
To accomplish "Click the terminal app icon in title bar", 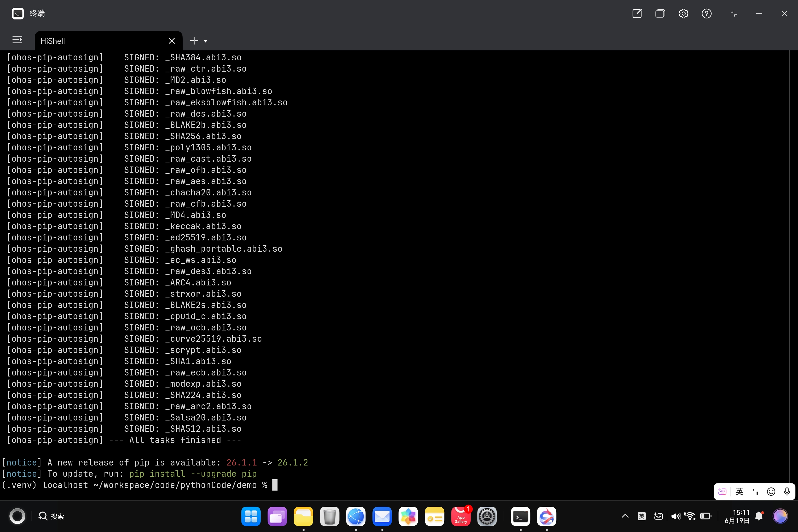I will [18, 14].
